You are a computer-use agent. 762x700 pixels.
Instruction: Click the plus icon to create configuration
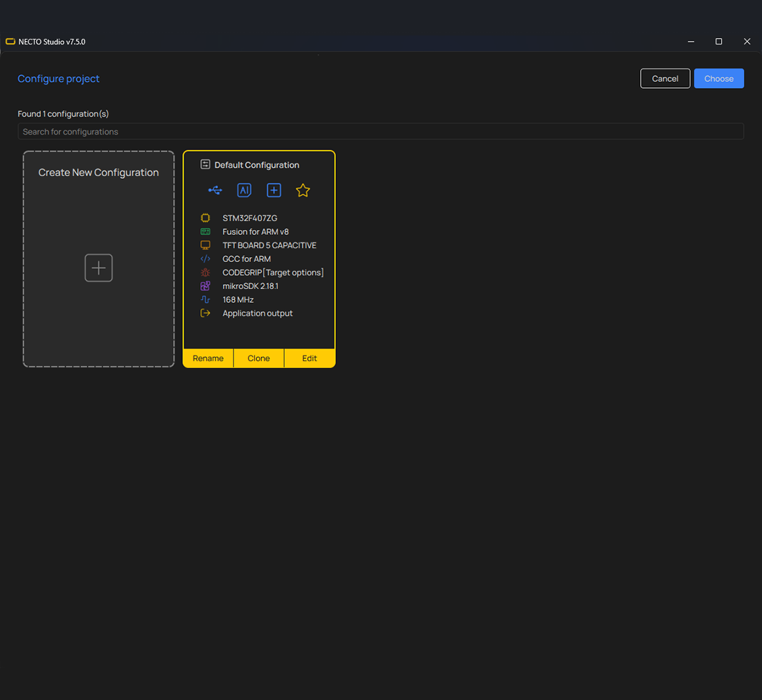[98, 268]
